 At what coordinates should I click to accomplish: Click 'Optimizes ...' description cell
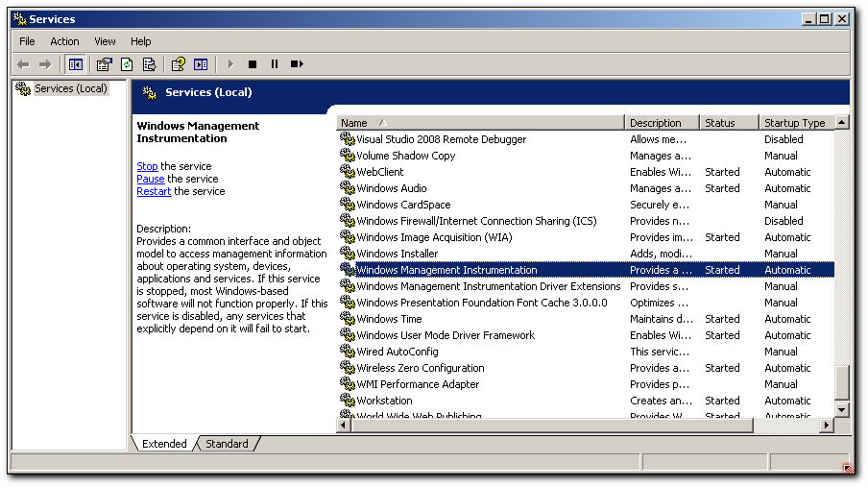coord(659,304)
